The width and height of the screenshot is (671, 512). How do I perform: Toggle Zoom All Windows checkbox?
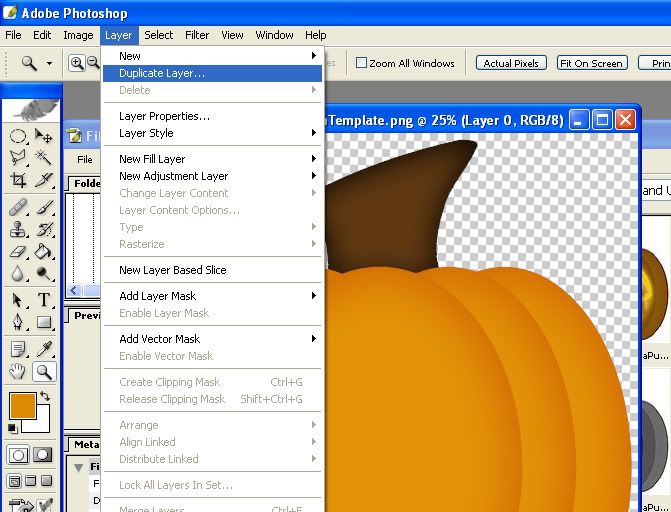pyautogui.click(x=361, y=63)
